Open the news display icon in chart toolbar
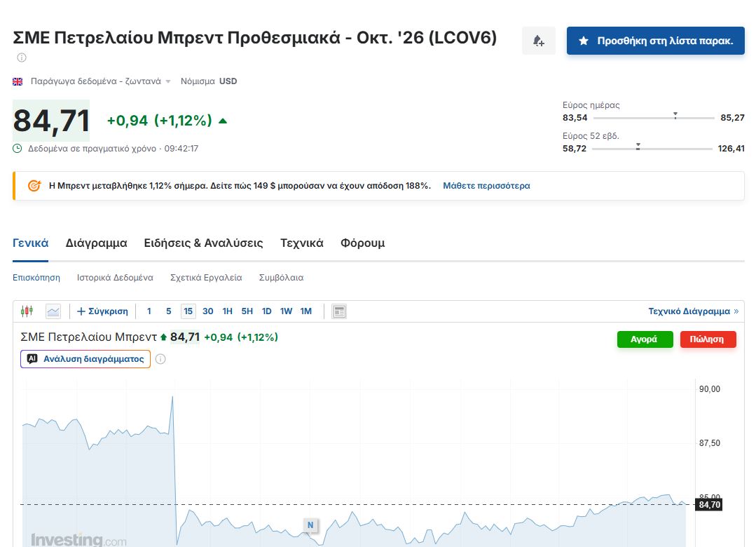The image size is (756, 547). 339,311
